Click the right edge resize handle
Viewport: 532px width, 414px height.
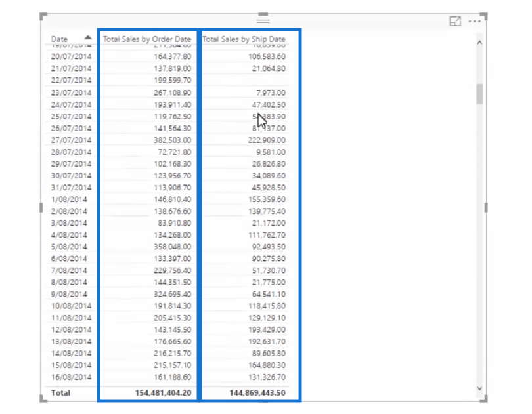486,207
